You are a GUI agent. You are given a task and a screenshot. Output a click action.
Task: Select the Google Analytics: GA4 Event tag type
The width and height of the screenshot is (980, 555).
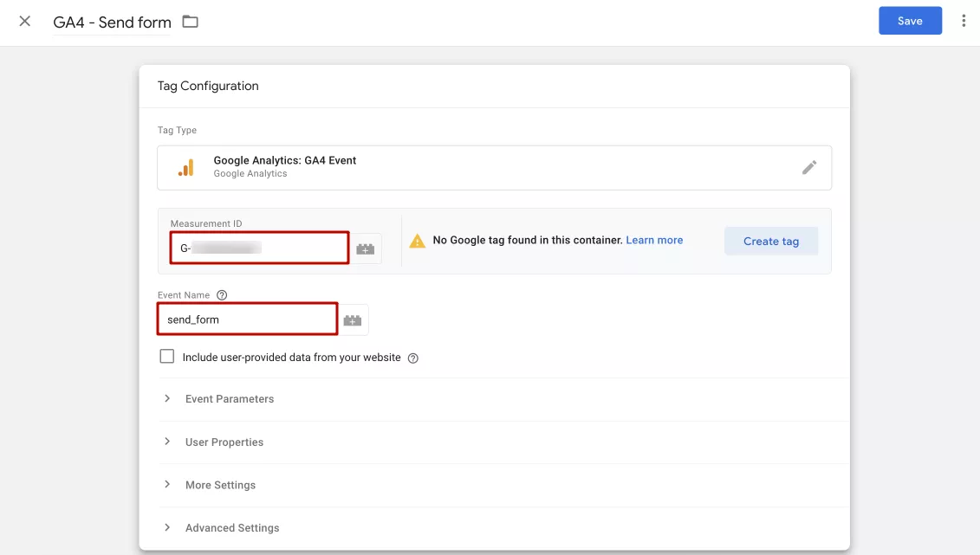click(495, 167)
